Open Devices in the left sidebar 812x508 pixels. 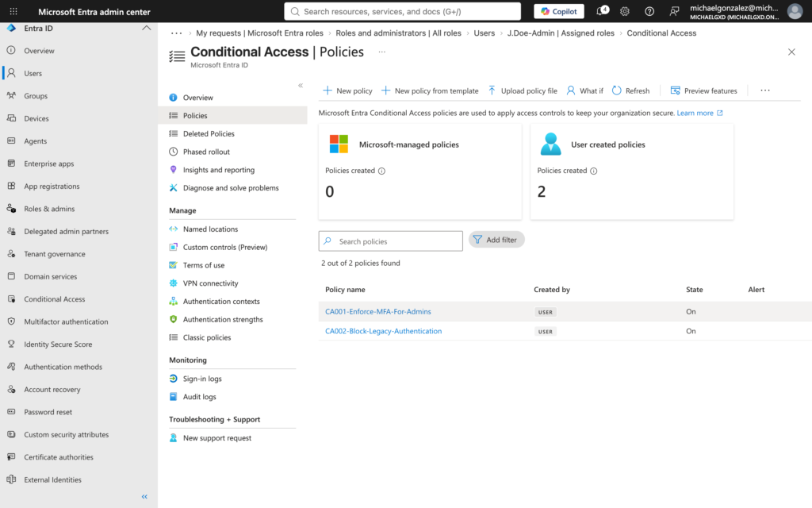[x=36, y=119]
